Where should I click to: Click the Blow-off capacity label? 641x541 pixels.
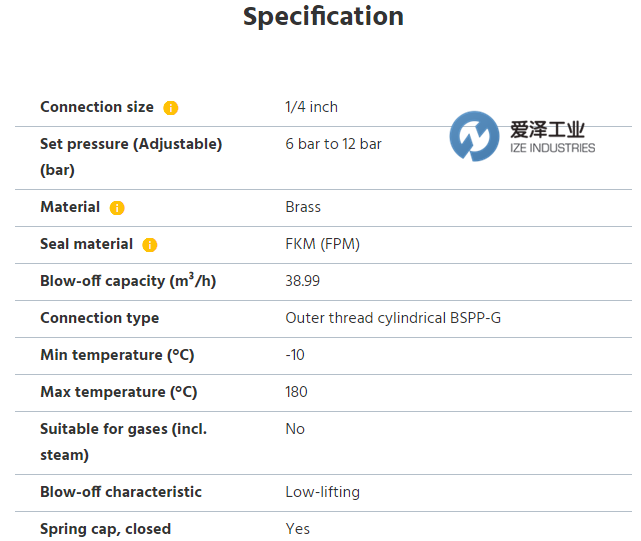pyautogui.click(x=128, y=281)
